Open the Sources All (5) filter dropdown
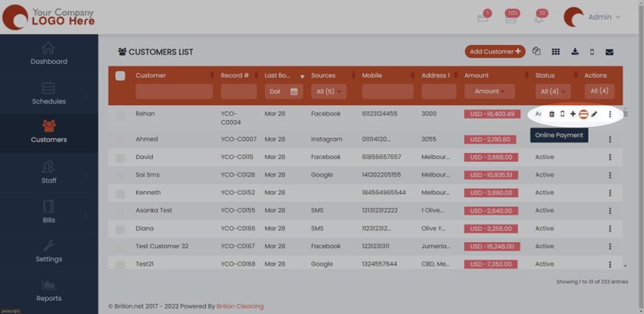644x314 pixels. [x=328, y=91]
